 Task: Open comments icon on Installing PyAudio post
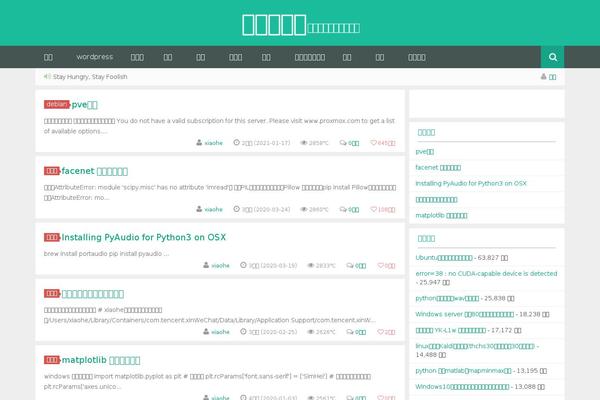coord(350,265)
